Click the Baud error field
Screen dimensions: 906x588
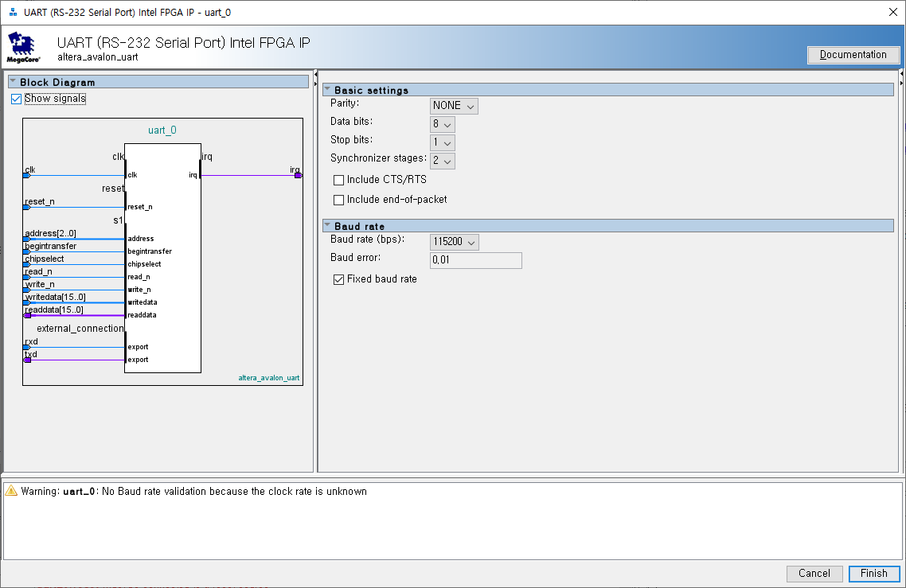tap(476, 260)
